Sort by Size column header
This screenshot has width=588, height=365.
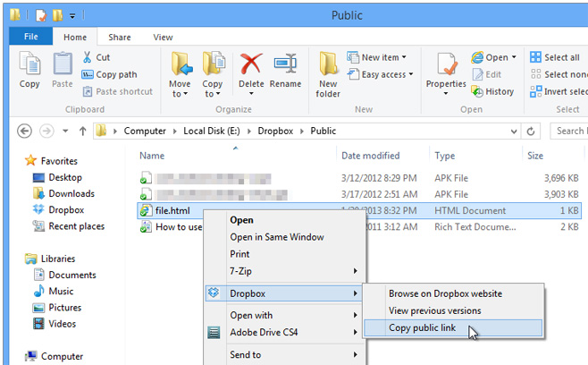tap(535, 156)
